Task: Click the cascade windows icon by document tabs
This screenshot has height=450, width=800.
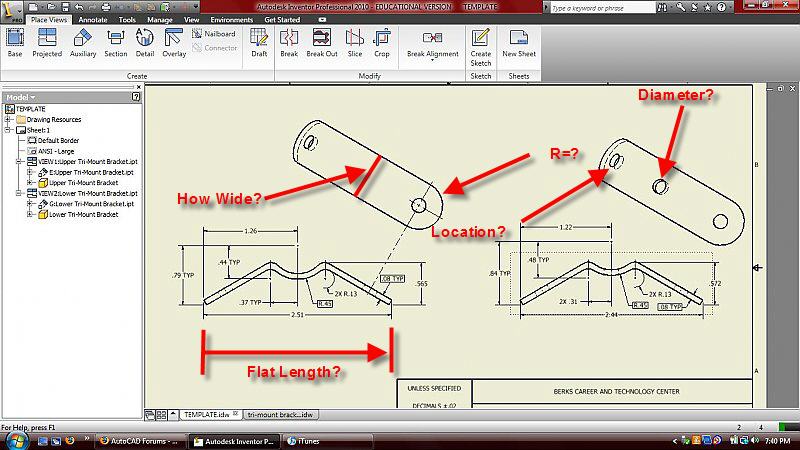Action: (149, 415)
